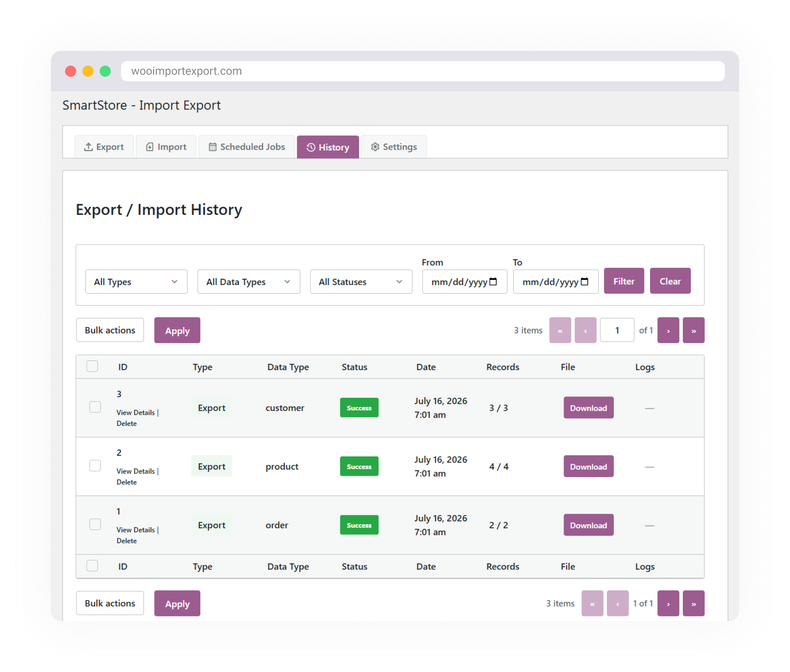
Task: Switch to the Scheduled Jobs tab
Action: point(246,147)
